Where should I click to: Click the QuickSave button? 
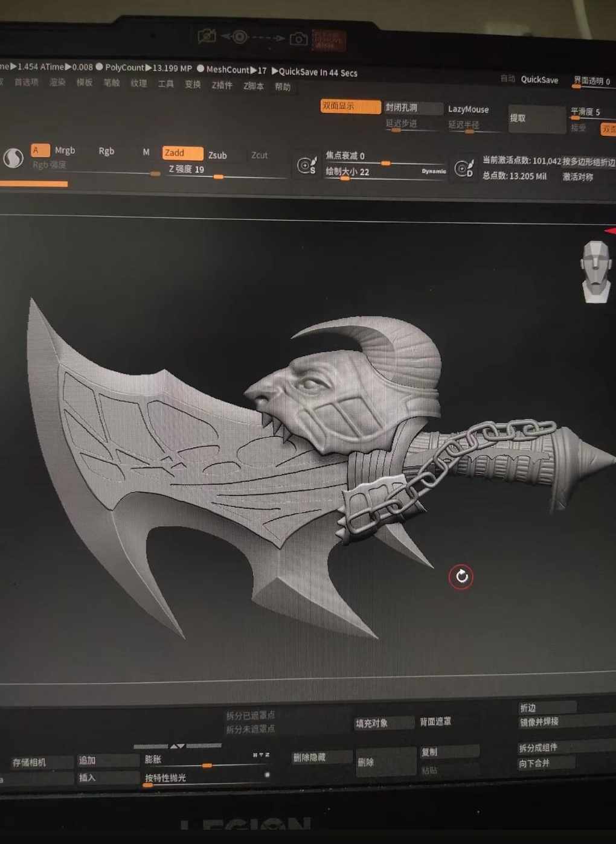(539, 80)
